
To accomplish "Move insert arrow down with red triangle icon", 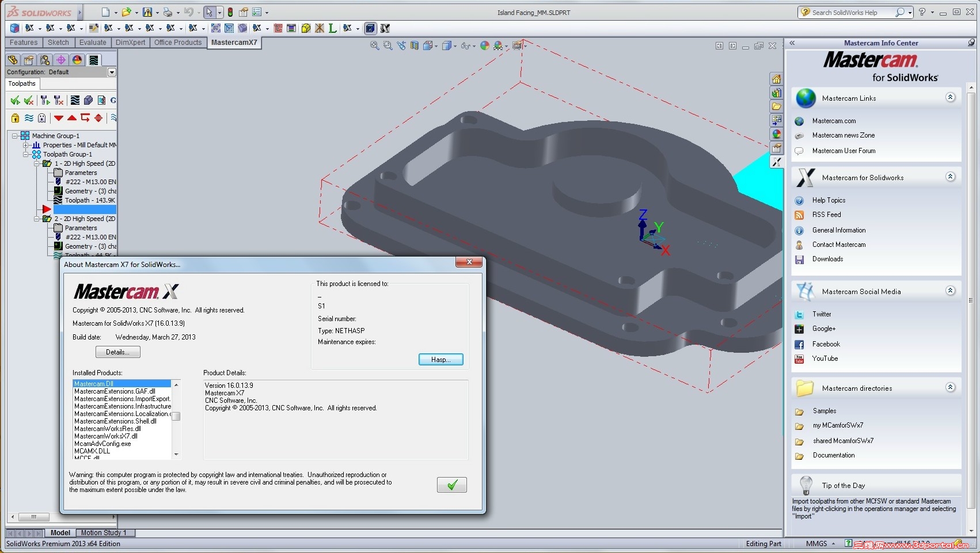I will [x=59, y=118].
